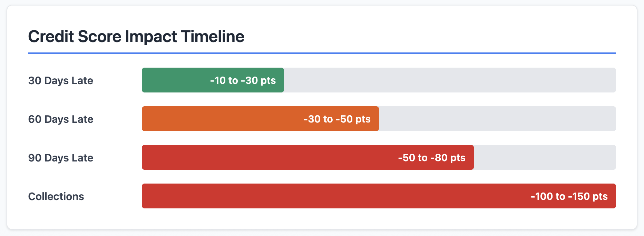The width and height of the screenshot is (644, 236).
Task: Click the '-10 to -30 pts' text
Action: click(x=243, y=80)
